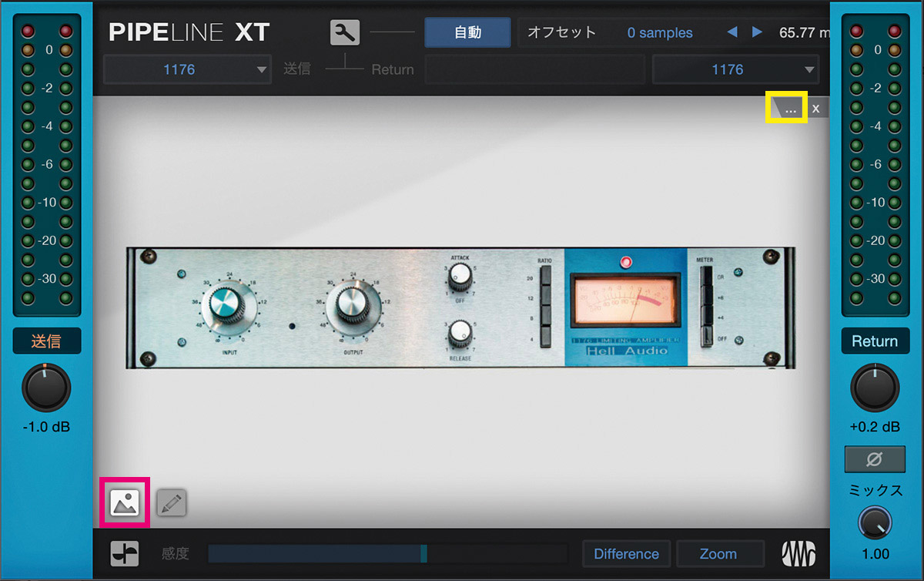The image size is (924, 581).
Task: Click the PreSonus logo icon
Action: coord(798,554)
